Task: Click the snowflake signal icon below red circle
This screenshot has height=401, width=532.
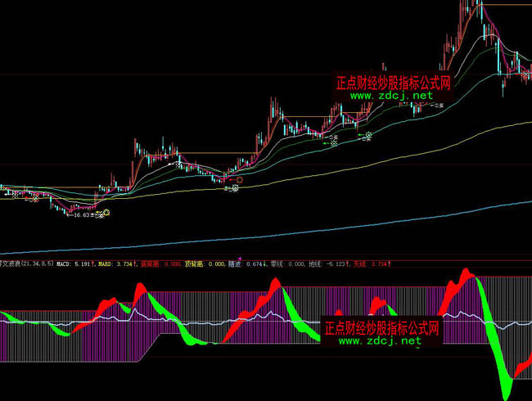Action: (x=234, y=189)
